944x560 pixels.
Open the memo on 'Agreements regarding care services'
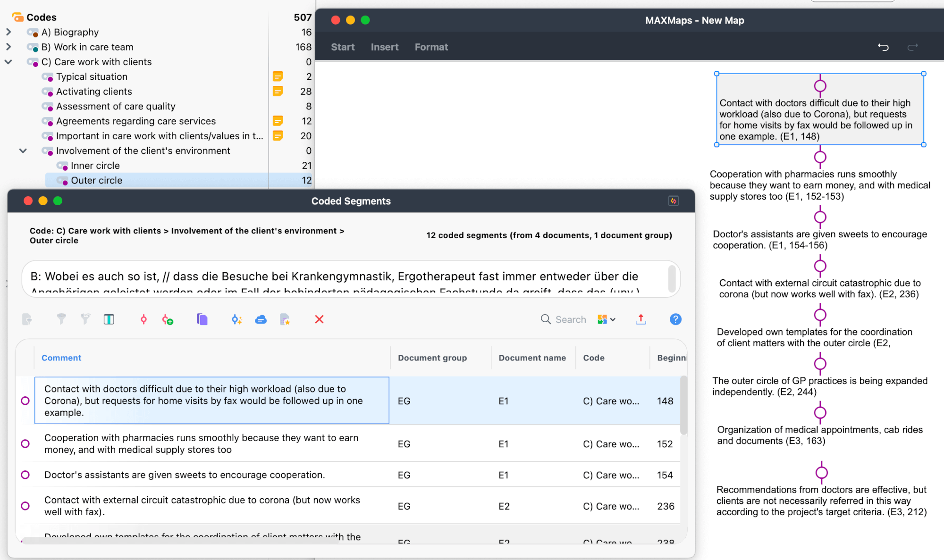click(x=278, y=121)
